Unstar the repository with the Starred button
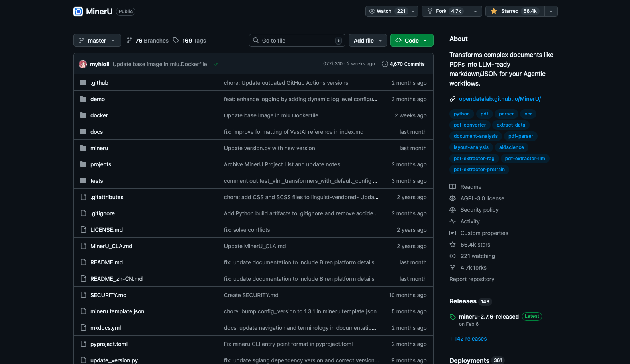 (515, 11)
